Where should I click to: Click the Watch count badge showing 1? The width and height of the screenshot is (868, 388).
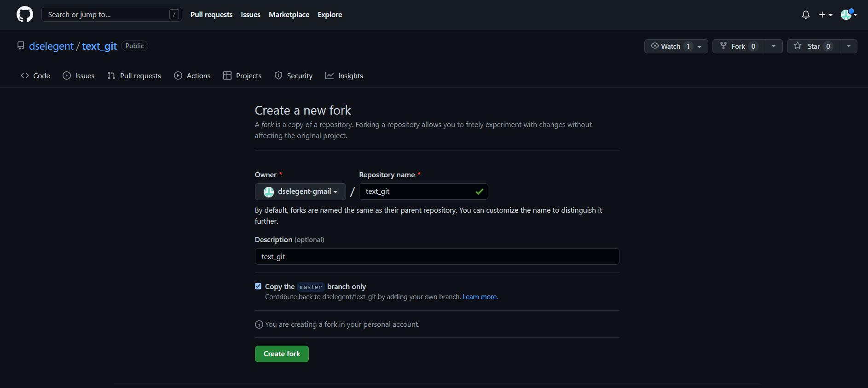(688, 46)
